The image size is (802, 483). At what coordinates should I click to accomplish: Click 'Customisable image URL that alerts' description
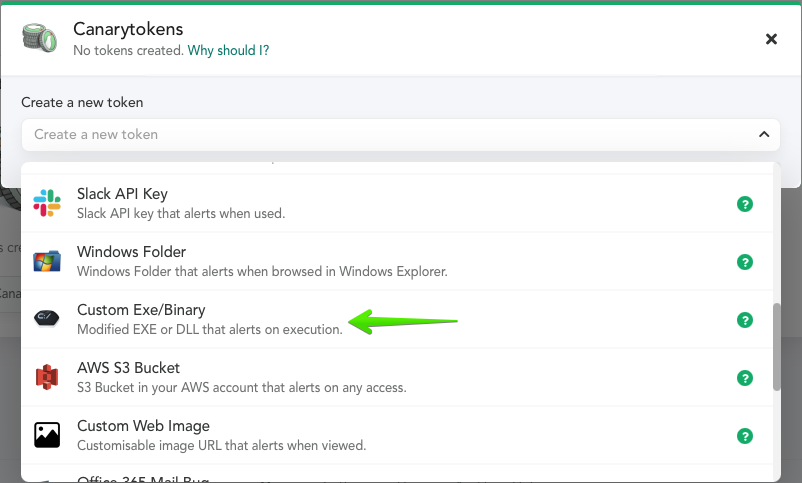tap(221, 445)
